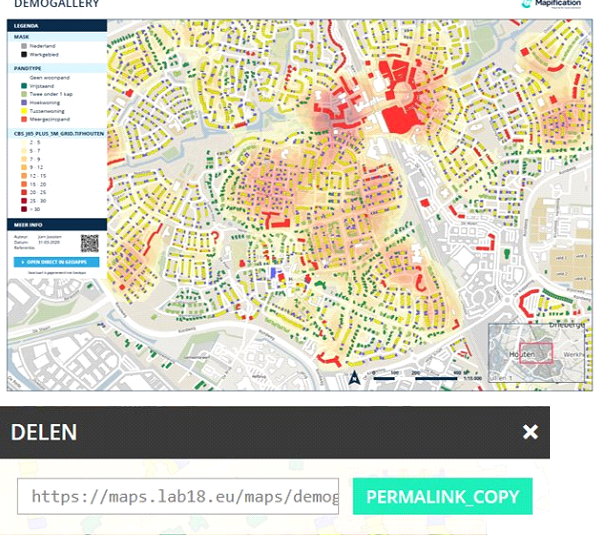
Task: Click the Meer Info section header
Action: 57,225
